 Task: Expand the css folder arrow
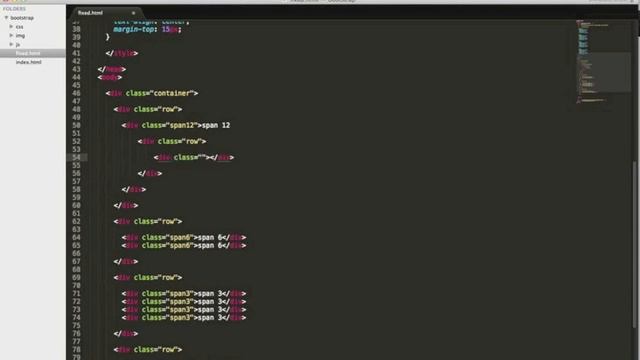pos(11,27)
